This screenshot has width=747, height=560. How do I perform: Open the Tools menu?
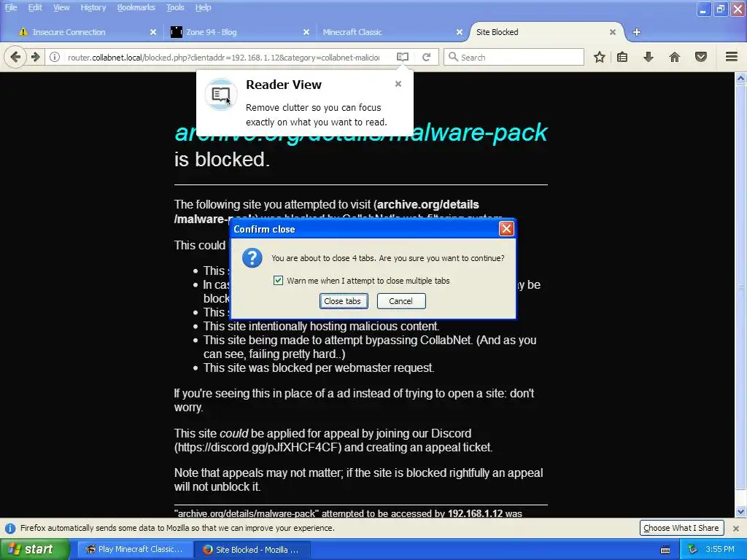(175, 7)
